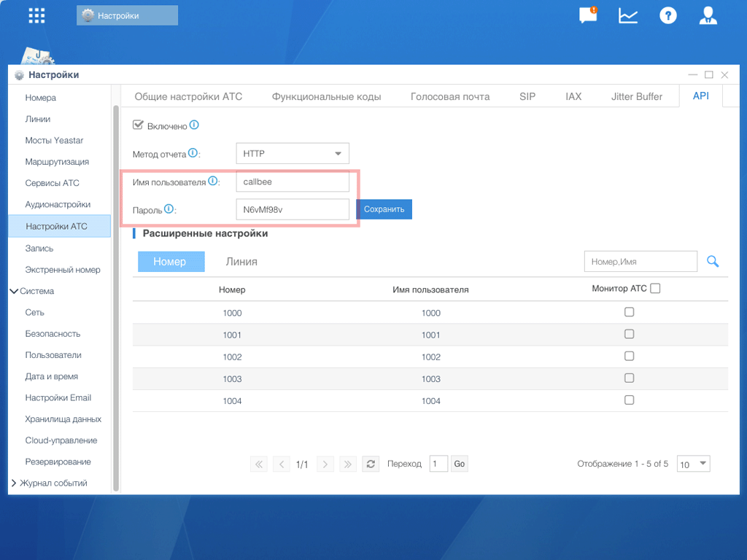The width and height of the screenshot is (747, 560).
Task: Disable the Включено checkbox
Action: pos(138,124)
